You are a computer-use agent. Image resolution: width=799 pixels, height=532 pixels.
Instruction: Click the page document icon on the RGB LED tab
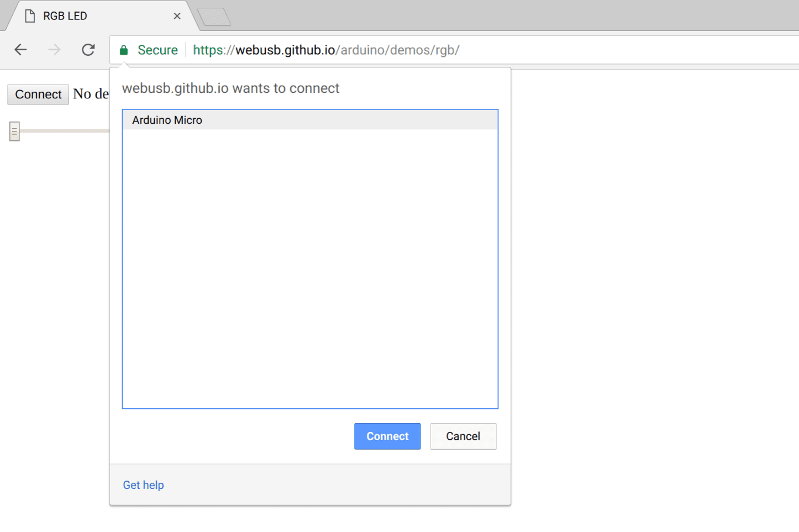coord(30,15)
